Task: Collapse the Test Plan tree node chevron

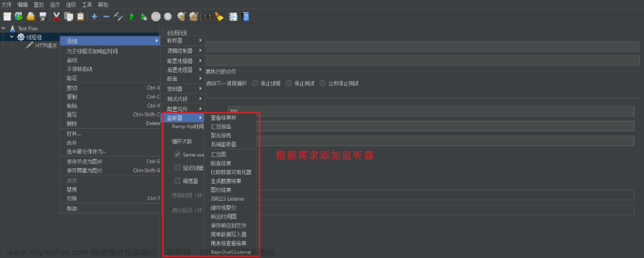Action: [4, 29]
